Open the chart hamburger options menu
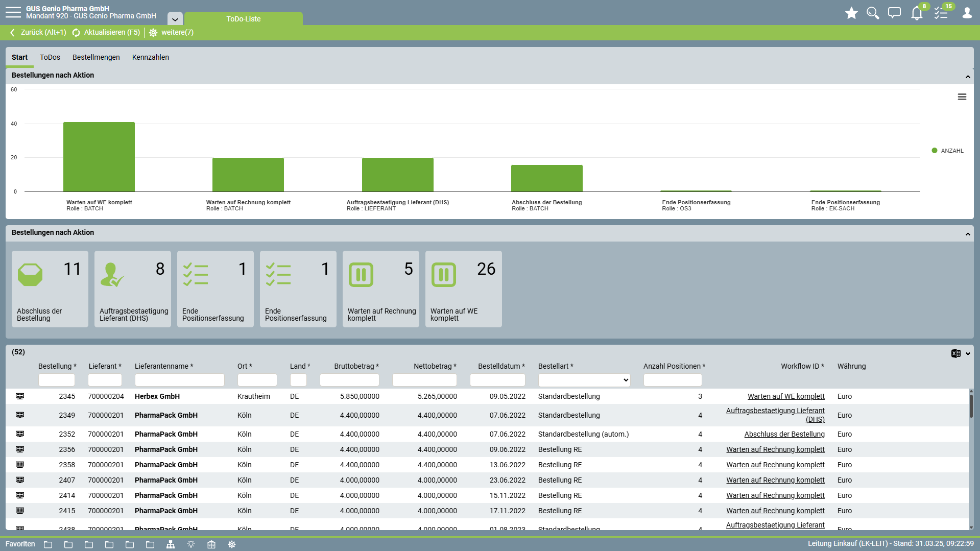Viewport: 980px width, 551px height. point(962,97)
